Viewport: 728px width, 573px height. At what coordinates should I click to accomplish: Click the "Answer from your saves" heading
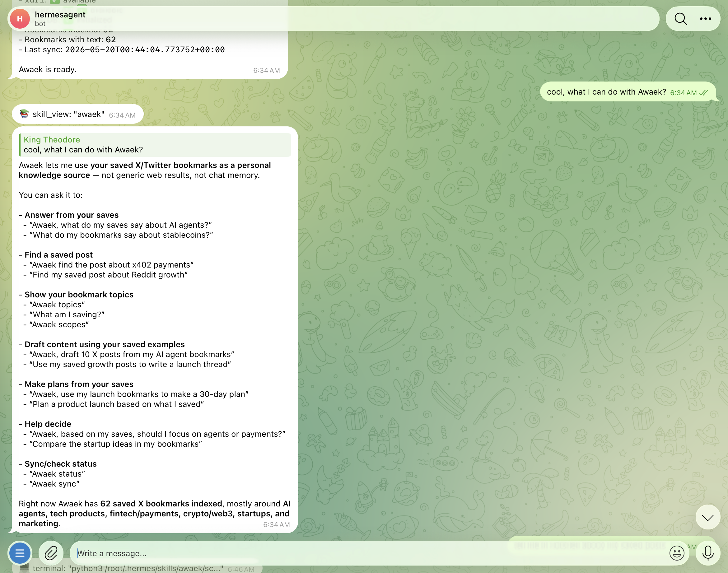72,215
